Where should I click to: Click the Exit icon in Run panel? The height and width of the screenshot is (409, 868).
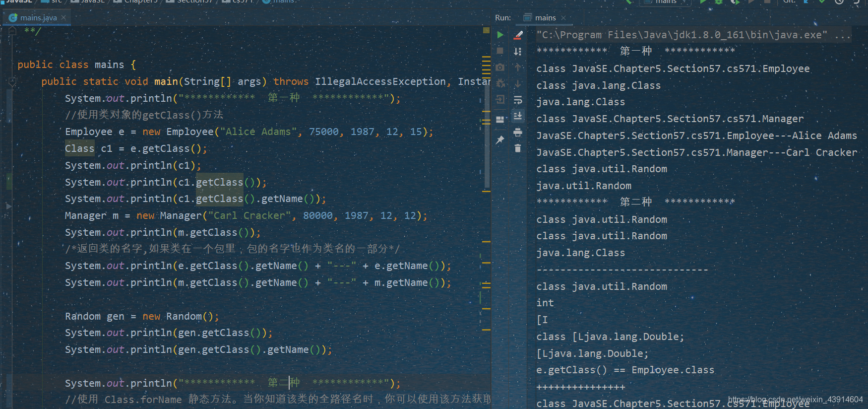click(x=500, y=100)
